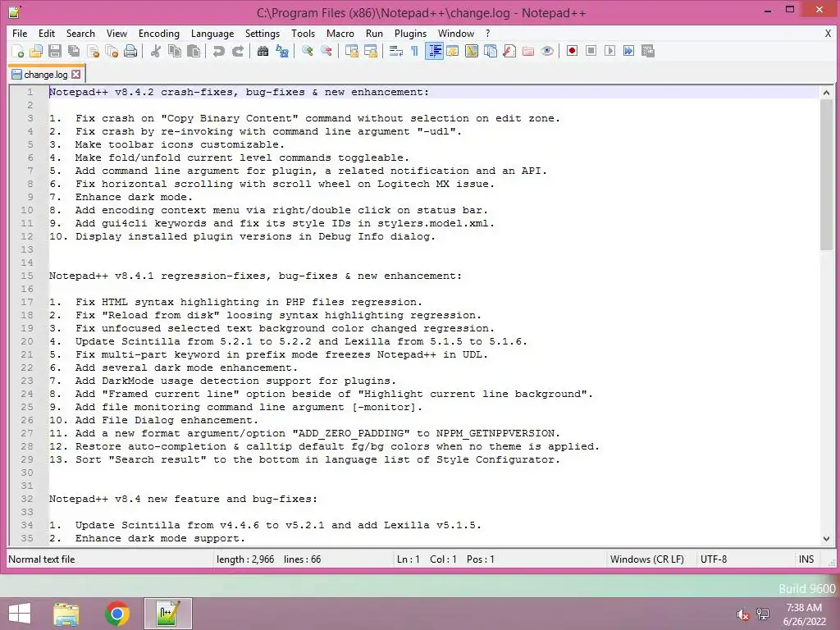Open the Encoding menu
840x630 pixels.
(159, 33)
